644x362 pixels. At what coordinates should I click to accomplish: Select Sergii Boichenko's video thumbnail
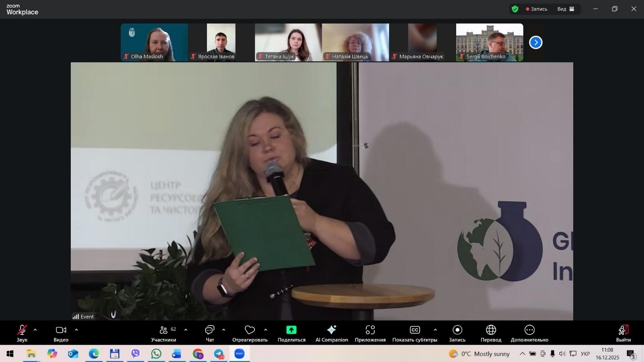(490, 42)
